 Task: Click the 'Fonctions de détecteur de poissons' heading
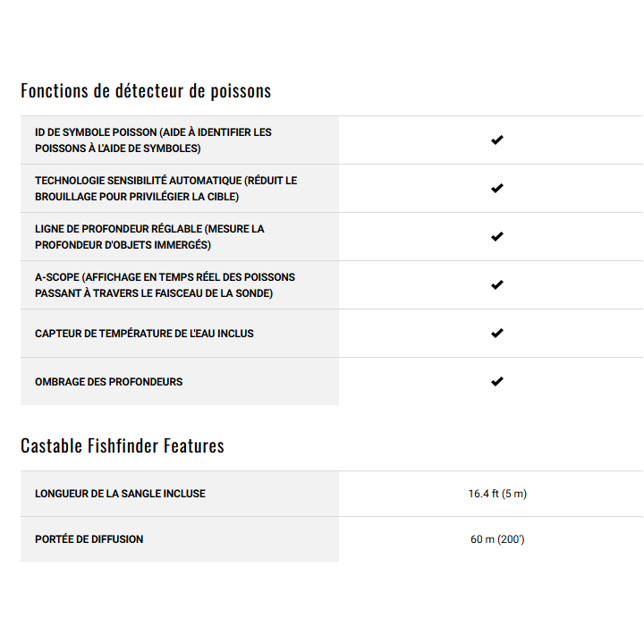146,91
